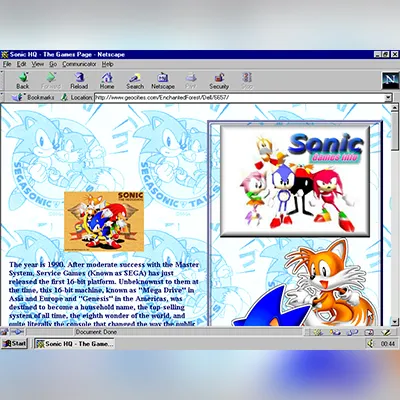Viewport: 400px width, 400px height.
Task: Click the greyed Forward toolbar button
Action: click(x=51, y=81)
